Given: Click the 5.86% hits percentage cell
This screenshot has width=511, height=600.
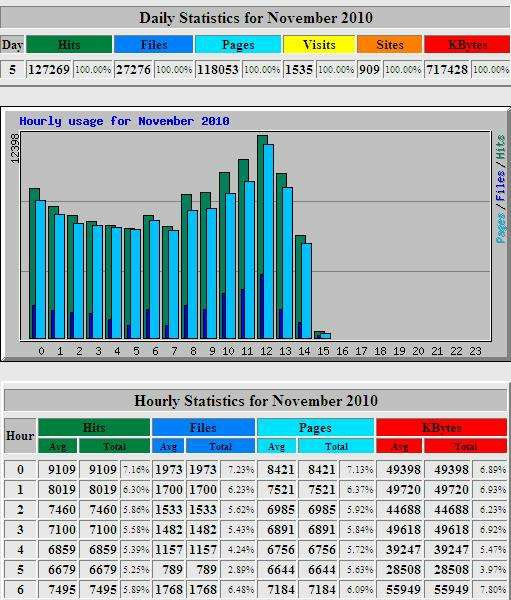Looking at the screenshot, I should tap(136, 510).
